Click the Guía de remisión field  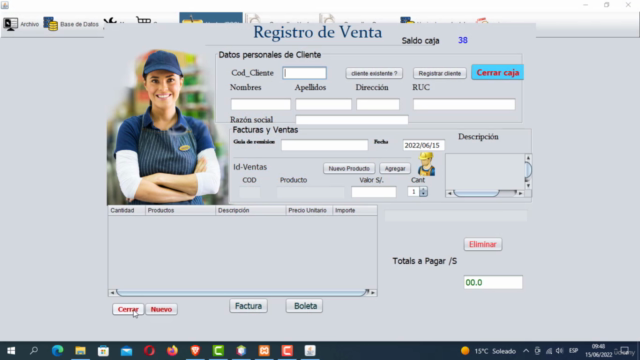pos(324,145)
